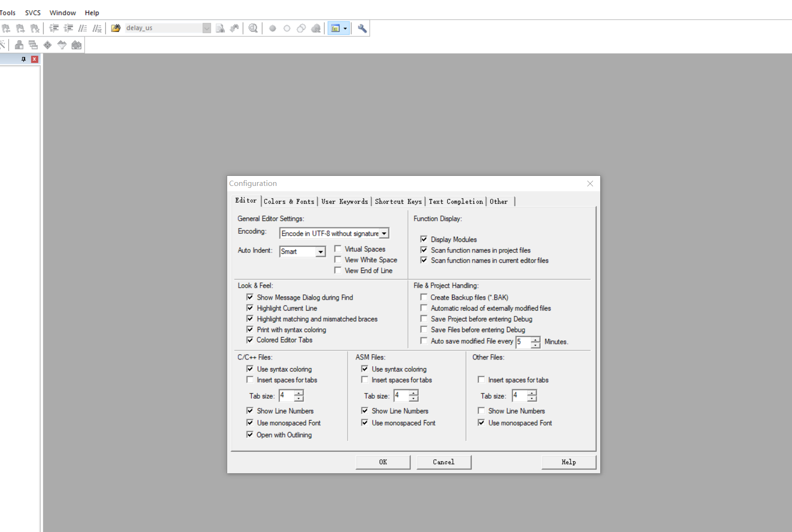Screen dimensions: 792x532
Task: Click the panel pin icon
Action: point(23,59)
